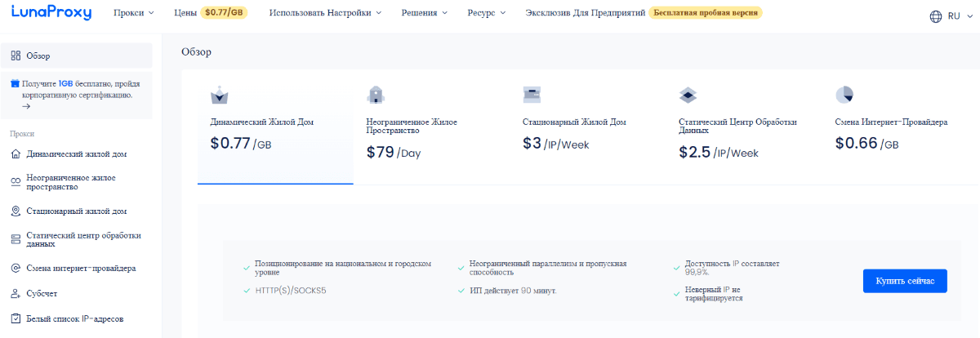This screenshot has width=980, height=338.
Task: Click the Обзор page heading
Action: pyautogui.click(x=196, y=52)
